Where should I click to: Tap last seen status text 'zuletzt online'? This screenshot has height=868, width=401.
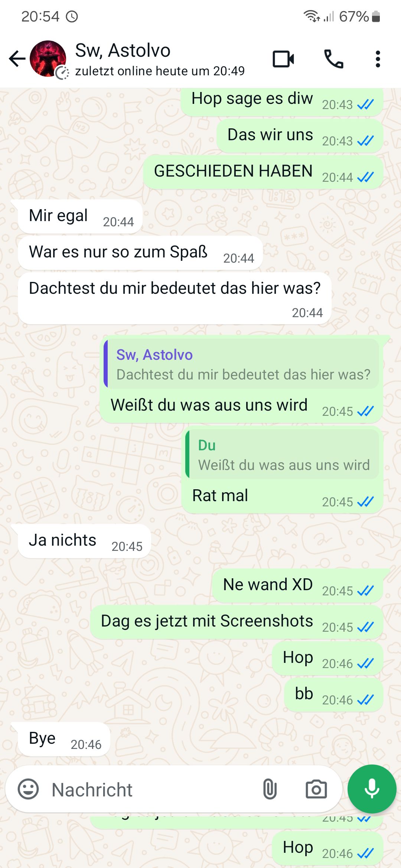pyautogui.click(x=160, y=71)
